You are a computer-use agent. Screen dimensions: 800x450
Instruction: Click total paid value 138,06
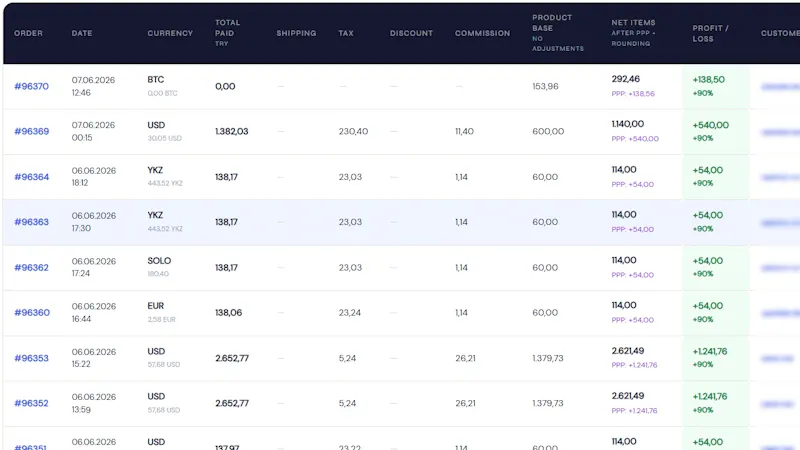coord(229,312)
